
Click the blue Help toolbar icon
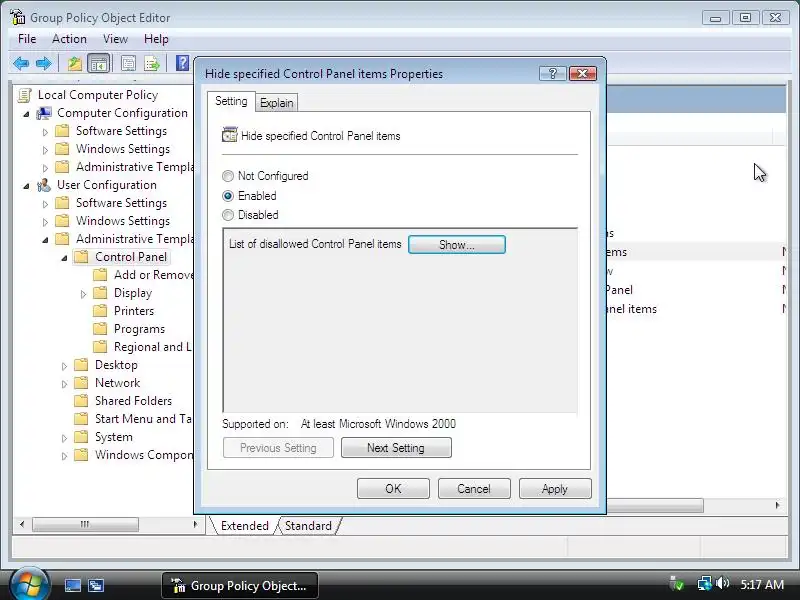pos(182,63)
